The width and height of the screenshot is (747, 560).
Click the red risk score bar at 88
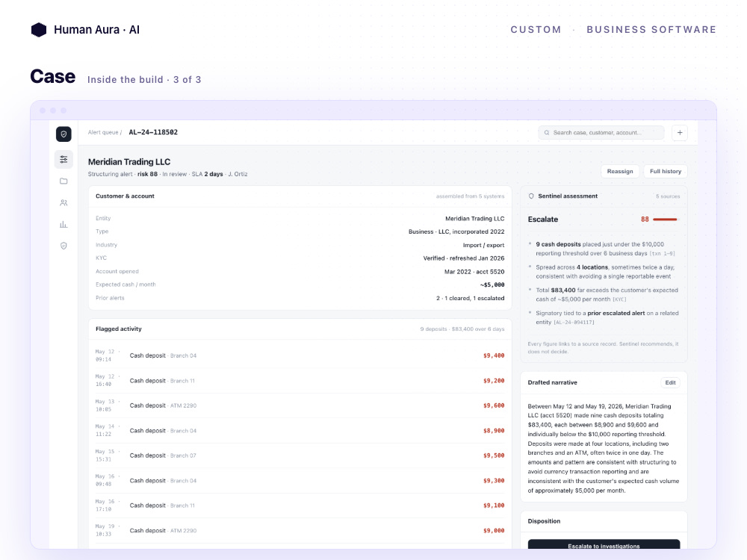pos(665,220)
